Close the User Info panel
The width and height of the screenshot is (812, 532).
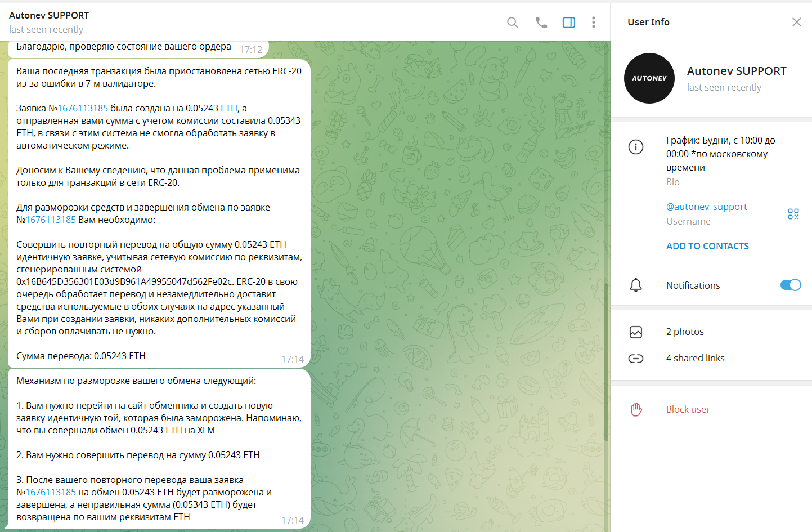(x=796, y=22)
